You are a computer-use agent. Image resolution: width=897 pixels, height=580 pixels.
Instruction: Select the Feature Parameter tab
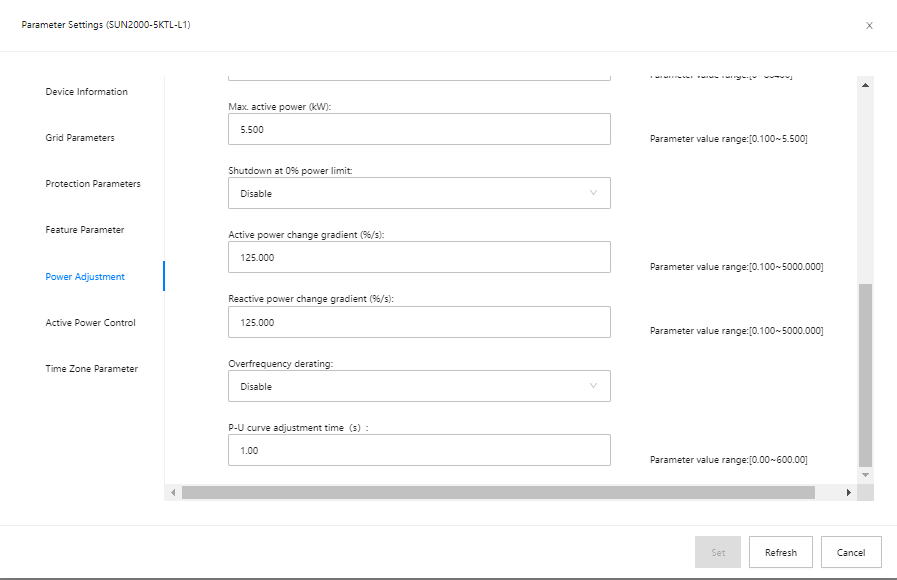(x=85, y=230)
